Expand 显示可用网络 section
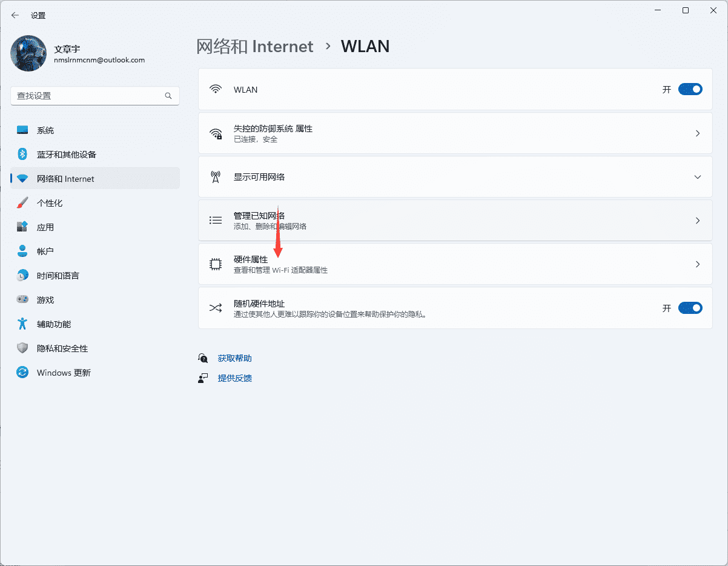 point(698,176)
